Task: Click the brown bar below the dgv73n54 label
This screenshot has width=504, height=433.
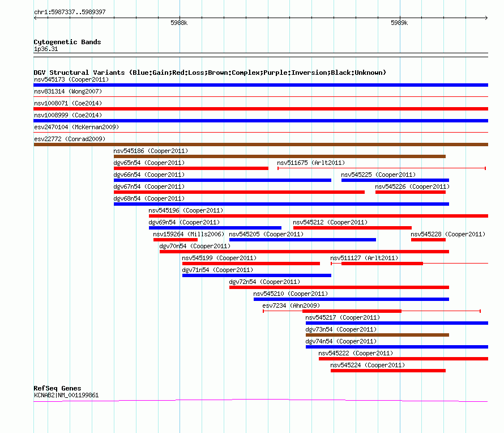Action: [x=377, y=335]
